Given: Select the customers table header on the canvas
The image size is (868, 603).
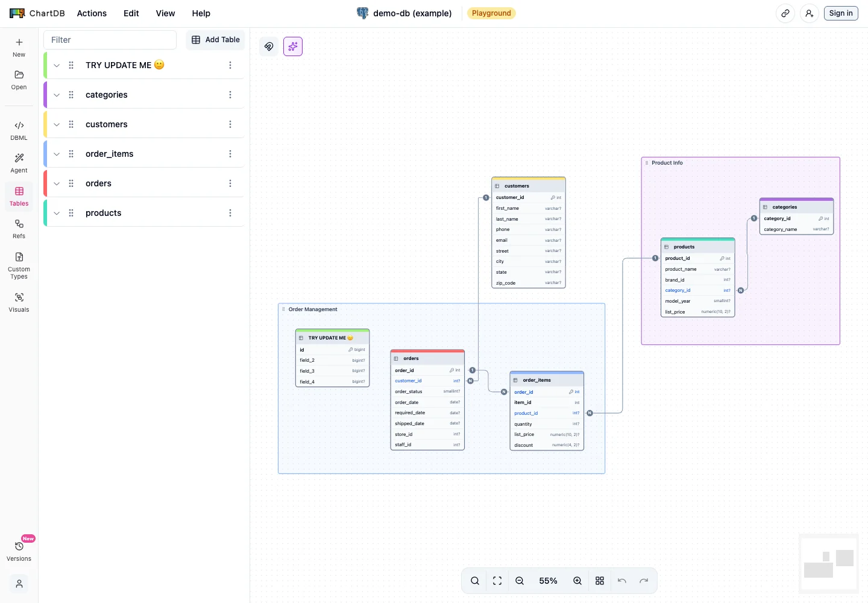Looking at the screenshot, I should [529, 186].
